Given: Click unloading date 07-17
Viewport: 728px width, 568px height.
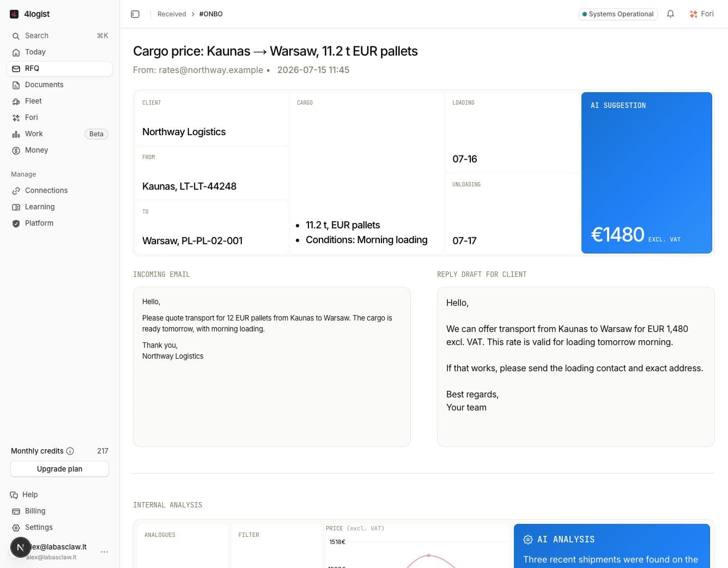Looking at the screenshot, I should 464,241.
